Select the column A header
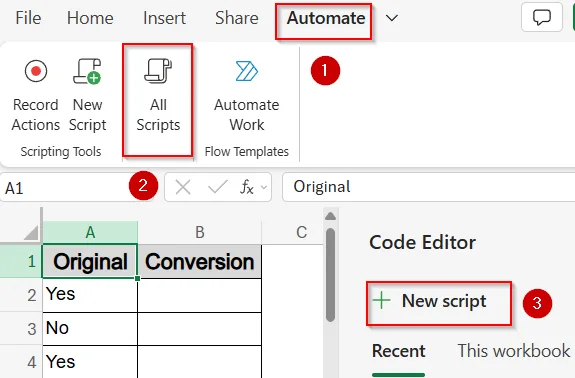 (x=90, y=232)
